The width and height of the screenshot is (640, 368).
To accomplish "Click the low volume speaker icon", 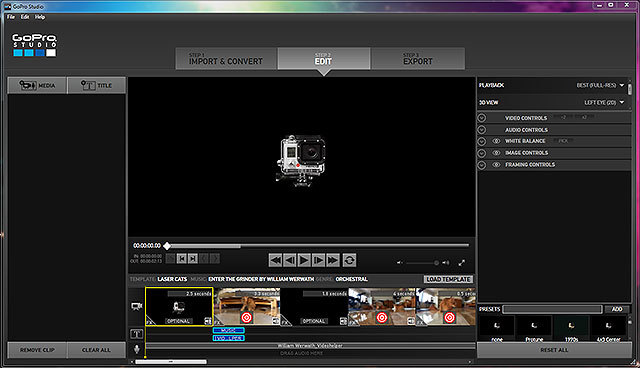I will pyautogui.click(x=400, y=263).
